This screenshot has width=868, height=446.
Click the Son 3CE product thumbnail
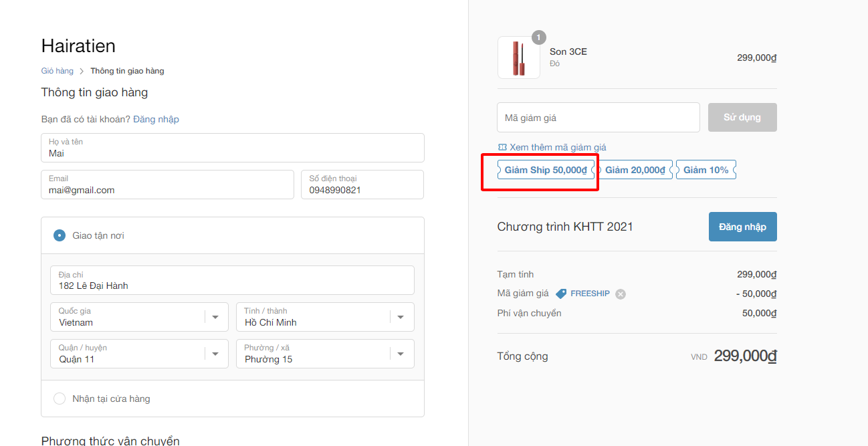[x=518, y=58]
